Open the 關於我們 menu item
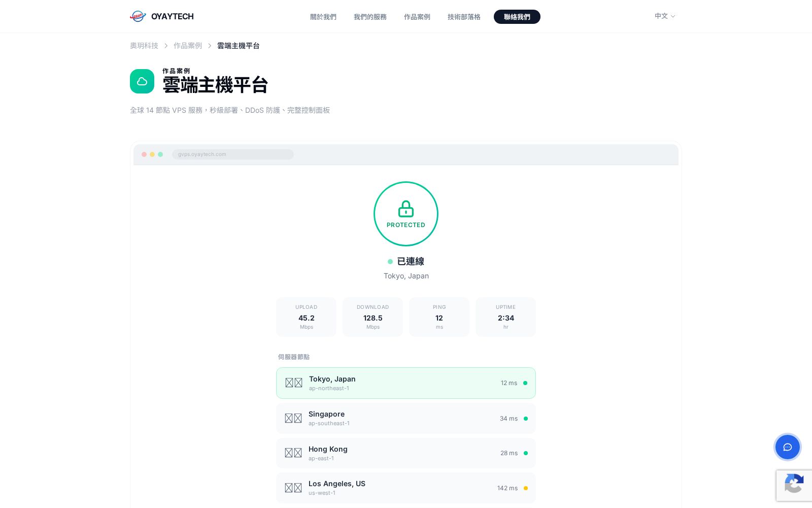The height and width of the screenshot is (508, 812). point(323,17)
